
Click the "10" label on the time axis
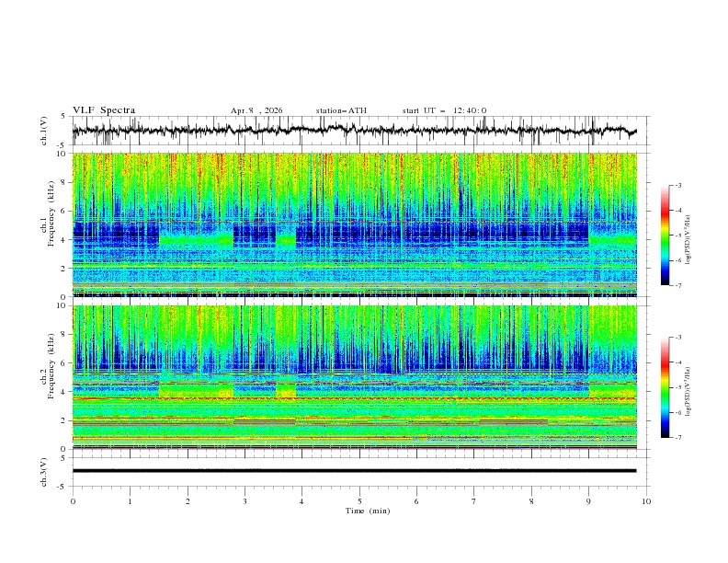click(646, 501)
